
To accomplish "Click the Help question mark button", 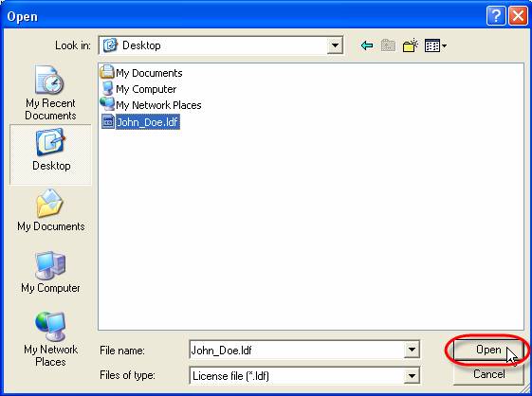I will [496, 15].
